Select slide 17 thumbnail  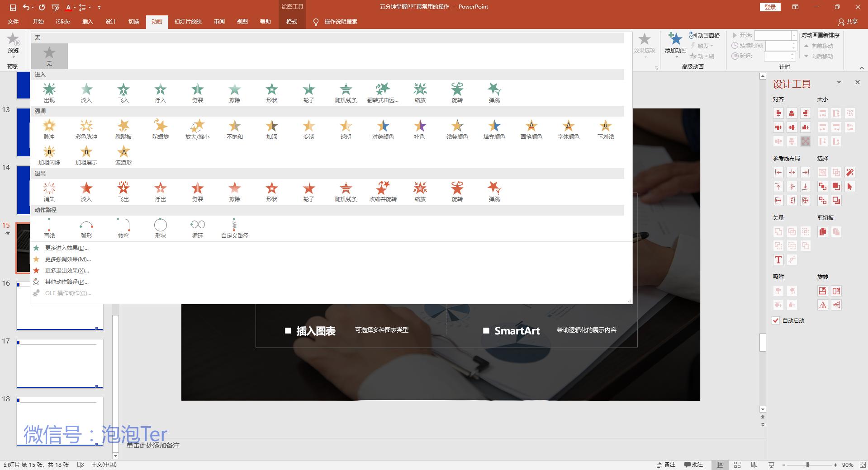pyautogui.click(x=60, y=363)
